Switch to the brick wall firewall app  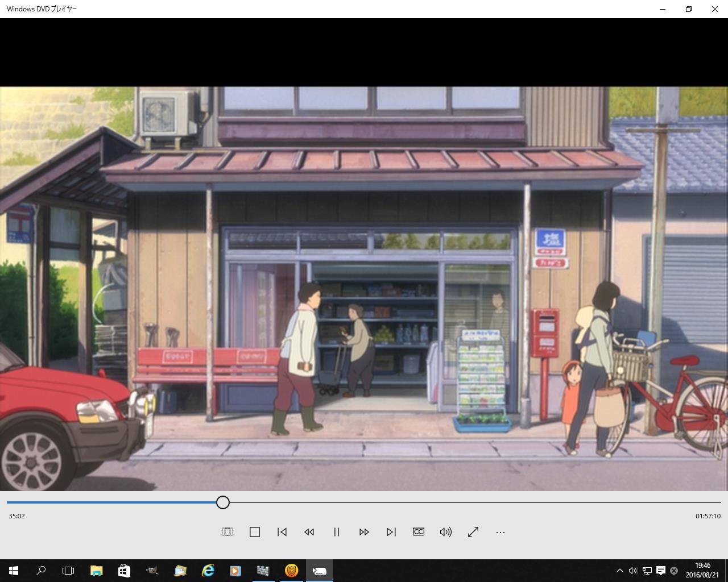(x=263, y=571)
